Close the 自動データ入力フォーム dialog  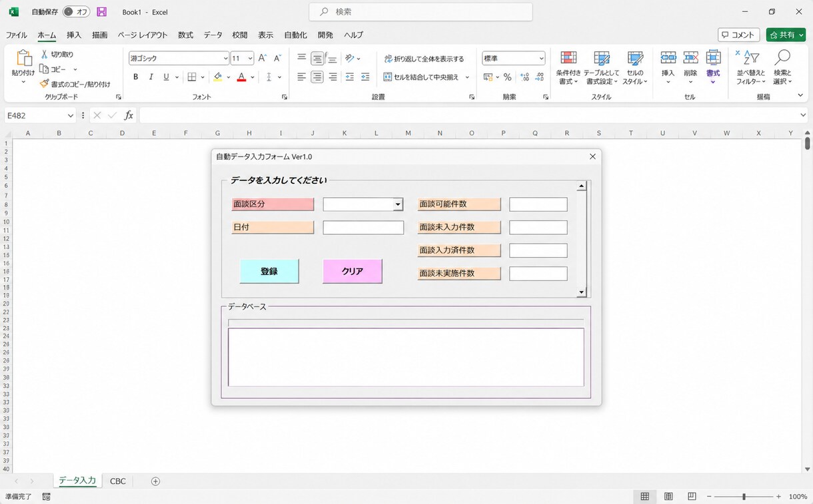coord(592,156)
